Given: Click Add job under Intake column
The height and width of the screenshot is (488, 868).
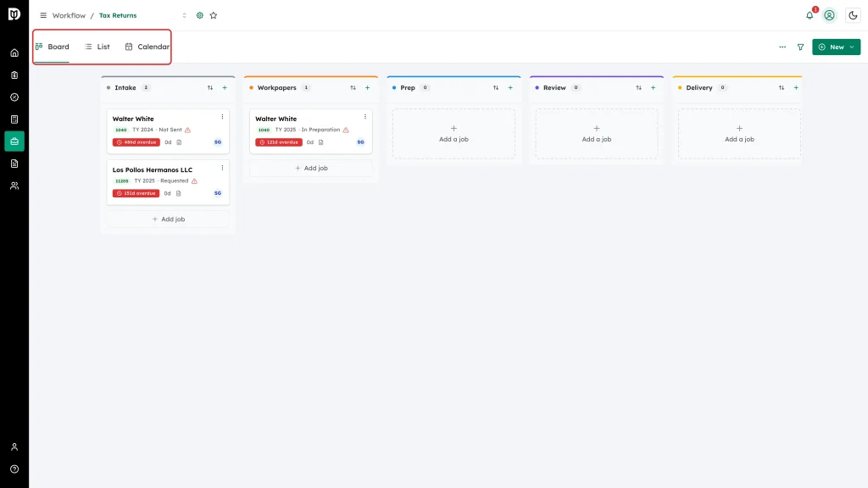Looking at the screenshot, I should coord(169,219).
